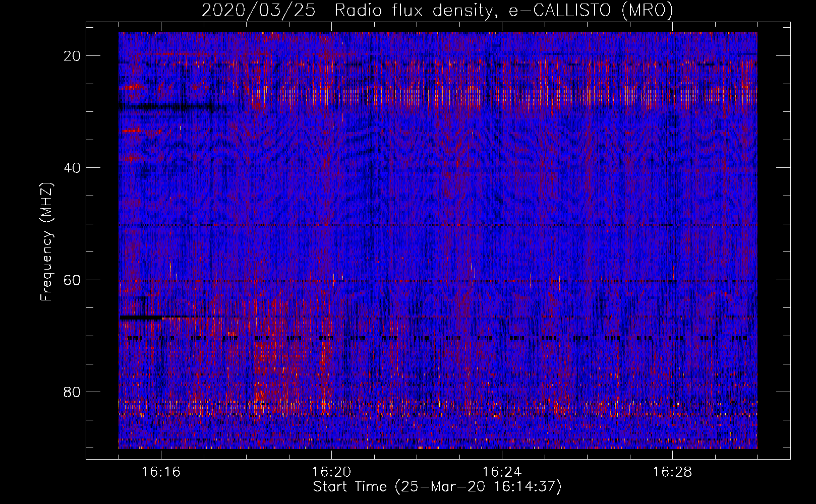The image size is (816, 504).
Task: Click the 16:28 time tick label
Action: (x=672, y=472)
